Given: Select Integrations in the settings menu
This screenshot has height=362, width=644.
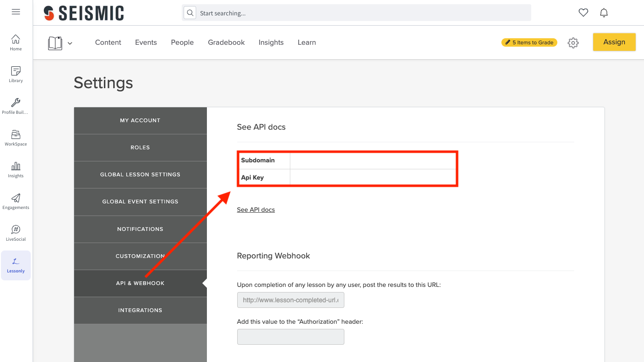Looking at the screenshot, I should point(140,310).
